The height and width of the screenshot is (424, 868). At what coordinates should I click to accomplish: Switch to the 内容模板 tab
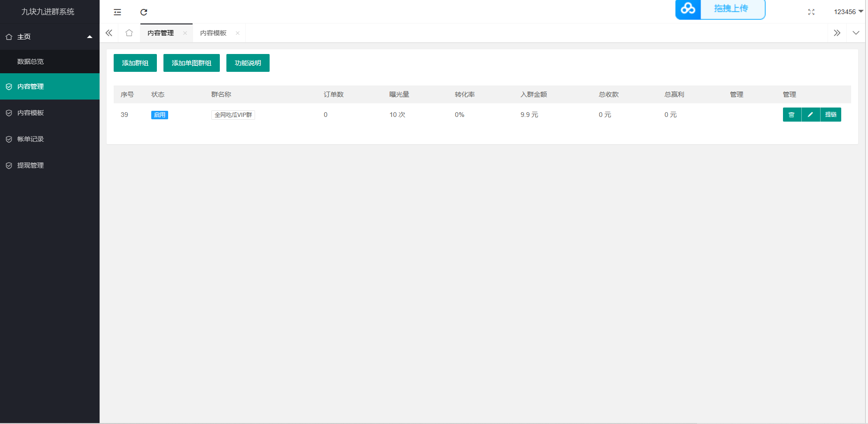pos(213,33)
